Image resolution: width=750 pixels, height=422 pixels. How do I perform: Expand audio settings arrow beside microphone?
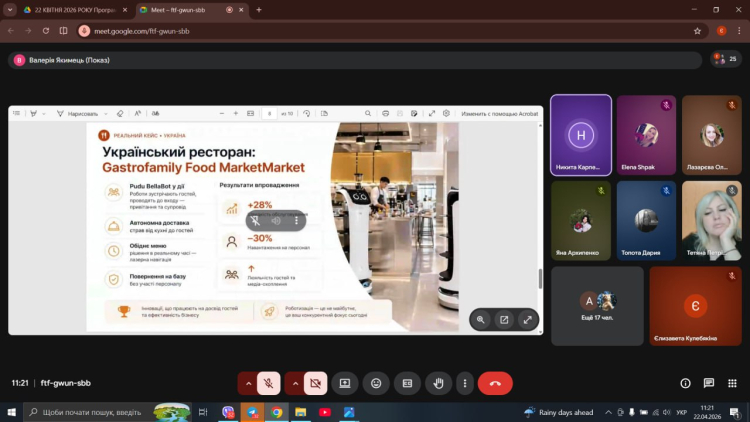point(247,383)
